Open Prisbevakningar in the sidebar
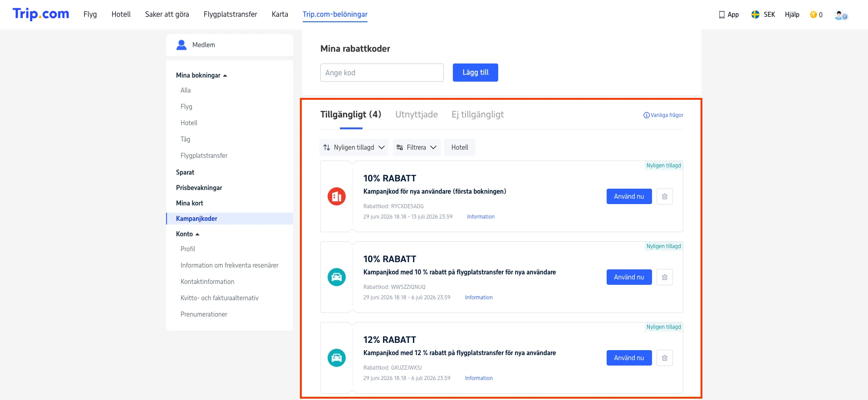The height and width of the screenshot is (400, 868). [x=199, y=188]
